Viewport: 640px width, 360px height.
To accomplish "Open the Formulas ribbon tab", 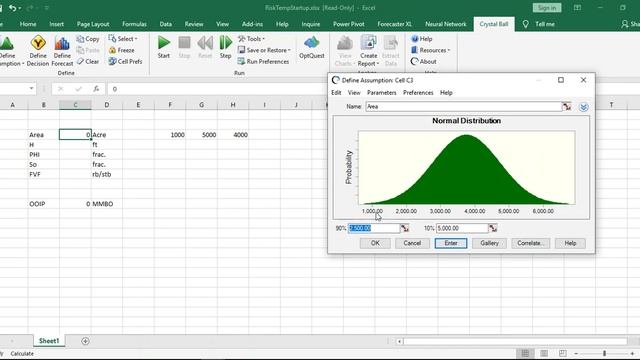I will (x=134, y=24).
